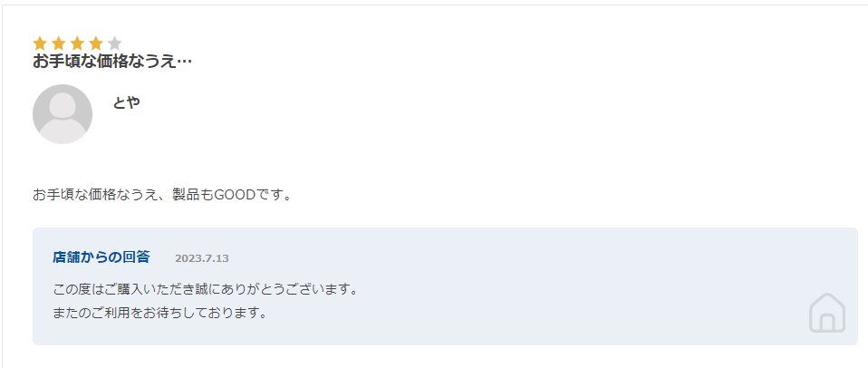Click the fourth gold rating star
This screenshot has width=868, height=368.
(x=96, y=43)
